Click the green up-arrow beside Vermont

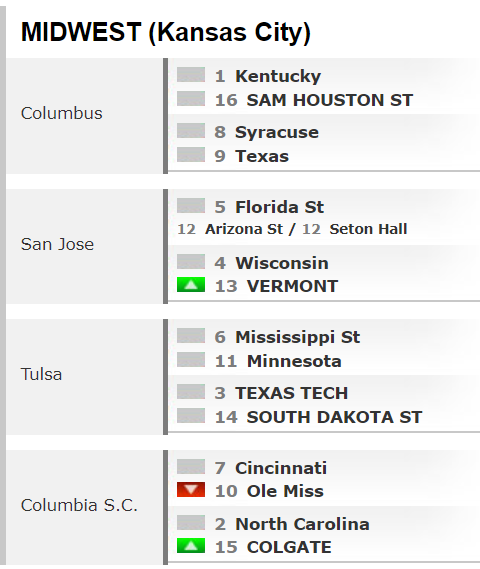coord(191,285)
